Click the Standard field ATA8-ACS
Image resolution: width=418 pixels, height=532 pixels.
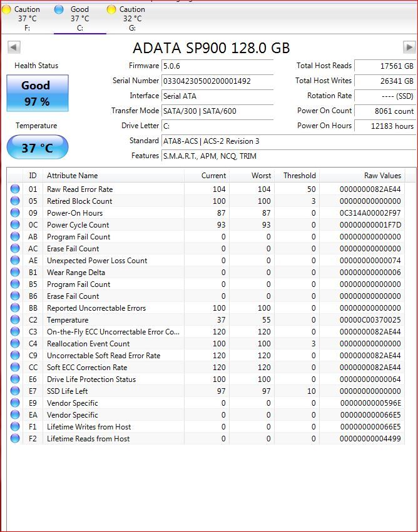coord(288,141)
